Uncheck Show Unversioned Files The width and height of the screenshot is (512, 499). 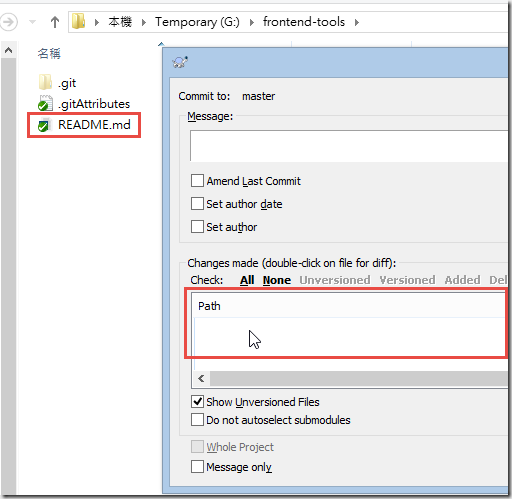197,402
